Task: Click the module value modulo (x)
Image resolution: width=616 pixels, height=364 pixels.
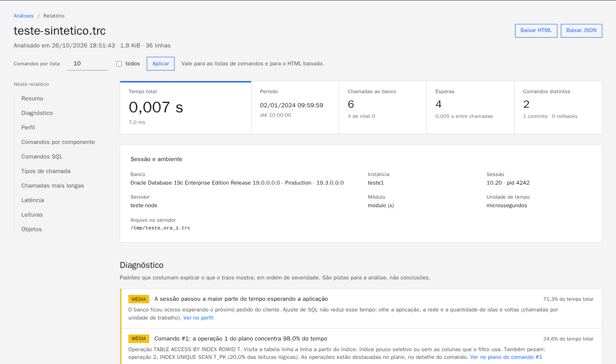Action: [x=381, y=205]
